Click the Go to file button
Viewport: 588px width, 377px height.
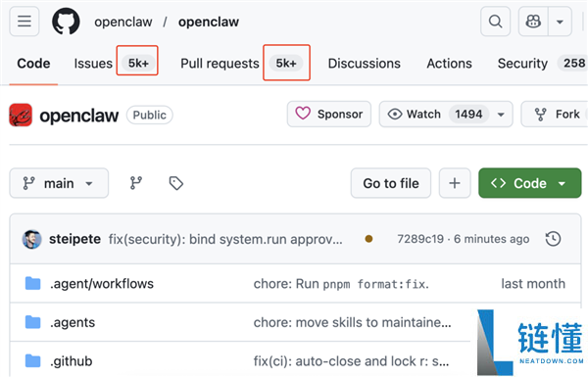391,183
